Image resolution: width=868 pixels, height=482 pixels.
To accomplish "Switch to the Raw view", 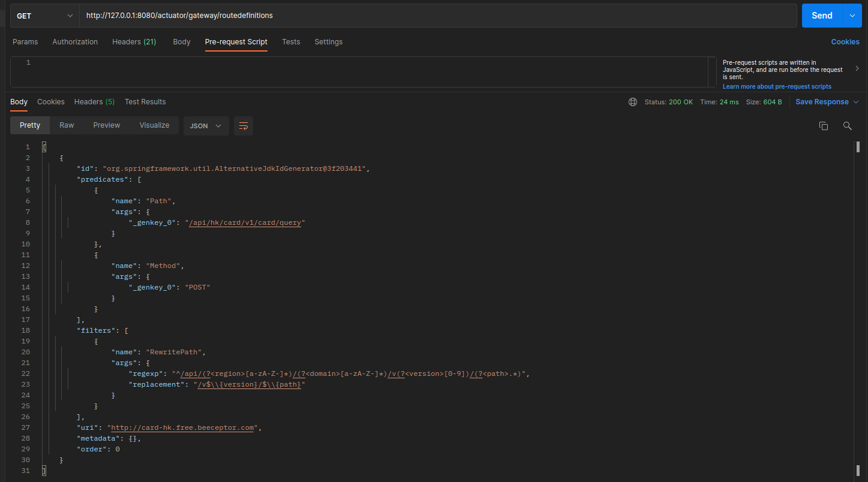I will (x=67, y=125).
